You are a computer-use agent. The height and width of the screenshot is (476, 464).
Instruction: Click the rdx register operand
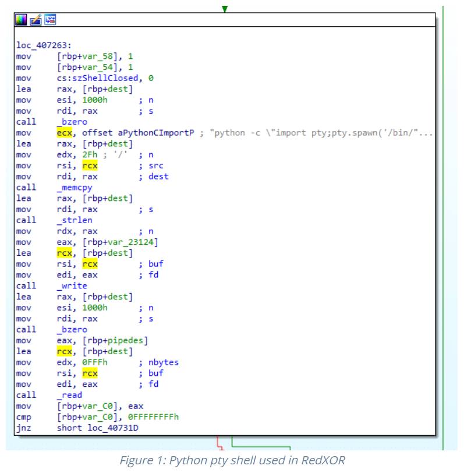pyautogui.click(x=65, y=231)
